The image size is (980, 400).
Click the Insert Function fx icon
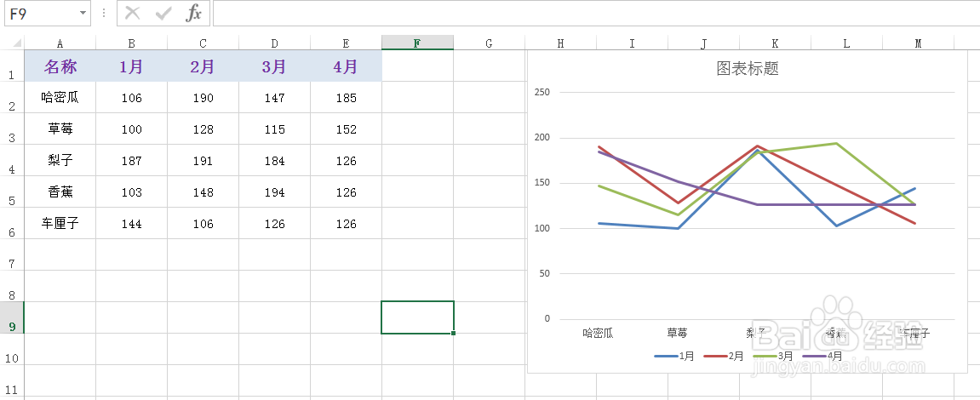click(194, 13)
